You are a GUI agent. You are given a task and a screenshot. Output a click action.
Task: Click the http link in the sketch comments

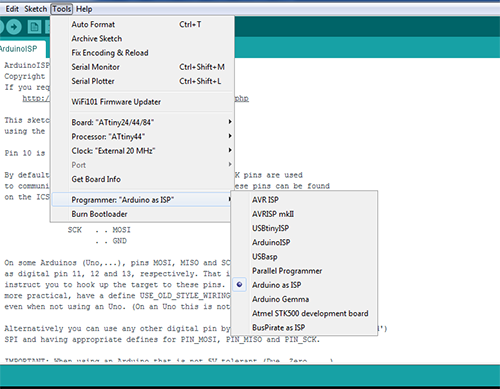[x=36, y=98]
